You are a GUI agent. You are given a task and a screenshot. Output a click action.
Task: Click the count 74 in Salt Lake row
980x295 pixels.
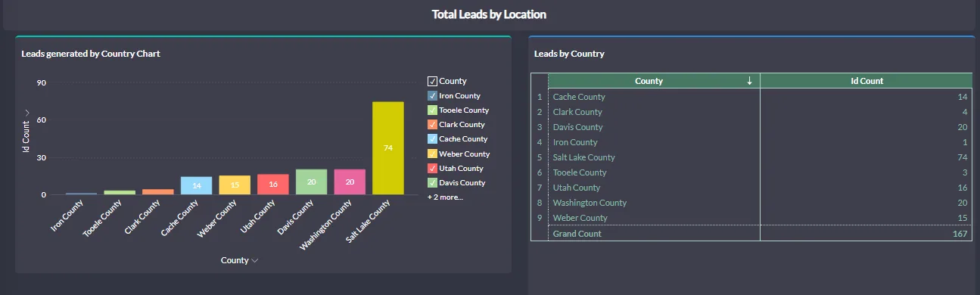pyautogui.click(x=963, y=157)
